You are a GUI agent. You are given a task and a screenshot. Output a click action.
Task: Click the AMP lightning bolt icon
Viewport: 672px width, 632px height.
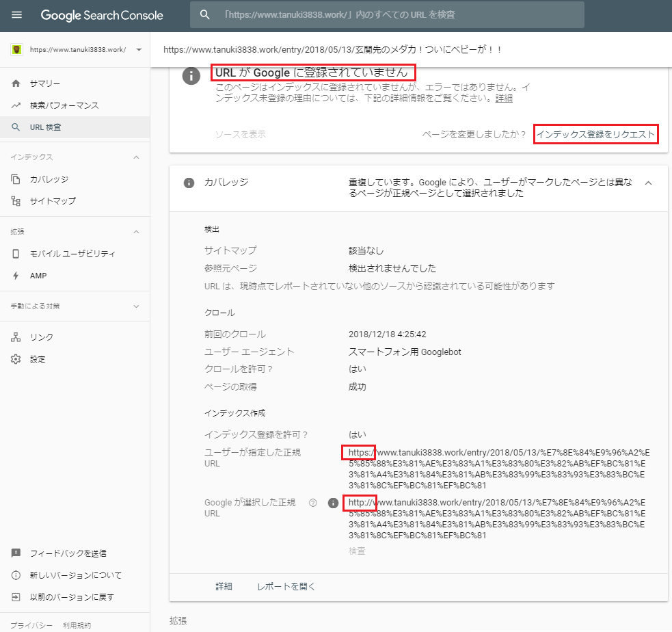[16, 276]
